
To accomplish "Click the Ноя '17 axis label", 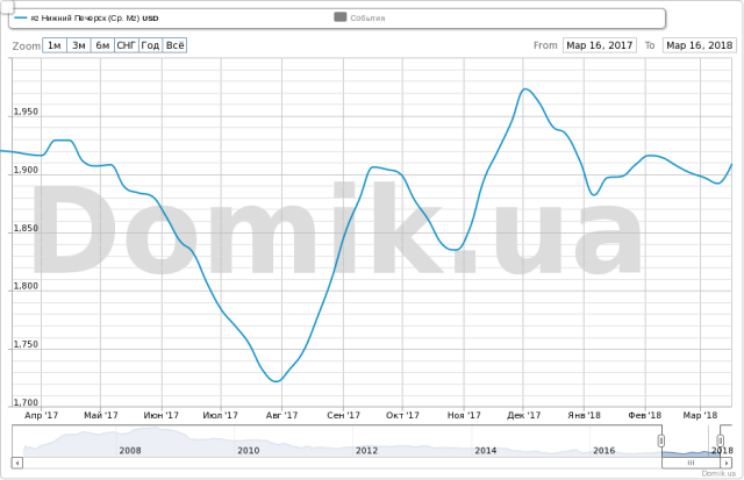I will (464, 415).
